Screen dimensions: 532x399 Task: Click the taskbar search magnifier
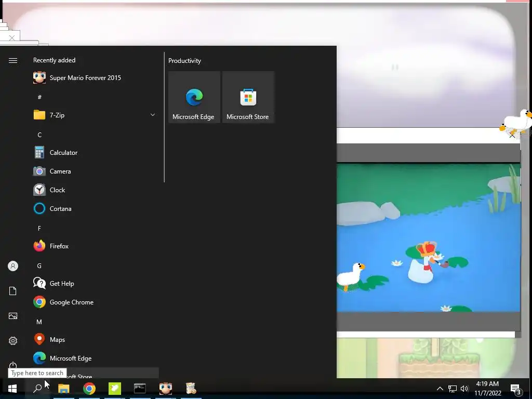(37, 389)
